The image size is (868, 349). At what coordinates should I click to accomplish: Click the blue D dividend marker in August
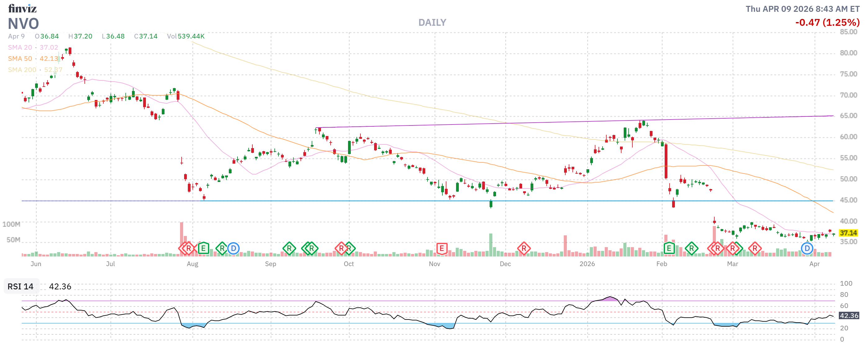pyautogui.click(x=233, y=249)
